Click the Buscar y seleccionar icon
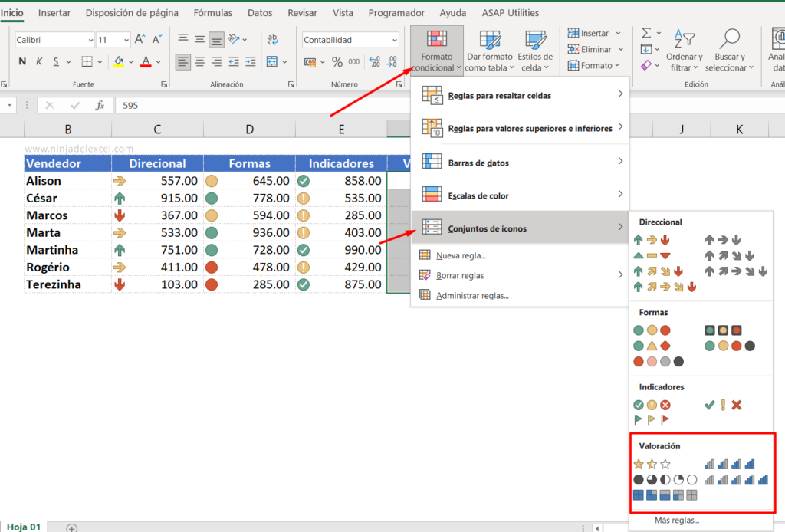This screenshot has height=532, width=785. click(728, 46)
